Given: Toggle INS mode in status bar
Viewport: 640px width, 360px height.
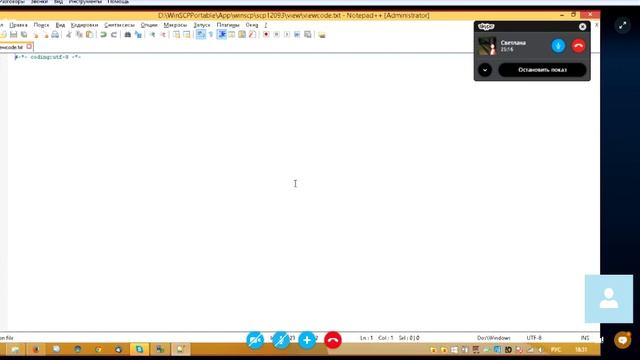Looking at the screenshot, I should coord(585,338).
